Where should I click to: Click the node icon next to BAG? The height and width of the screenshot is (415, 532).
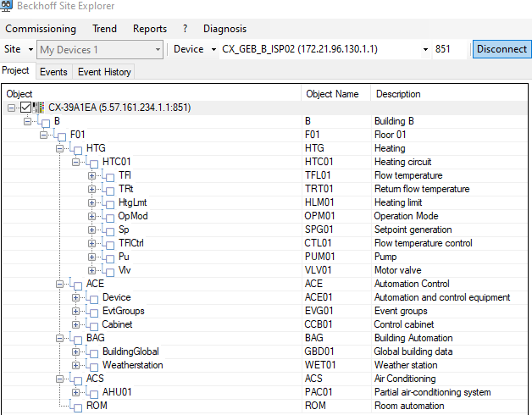(x=76, y=339)
